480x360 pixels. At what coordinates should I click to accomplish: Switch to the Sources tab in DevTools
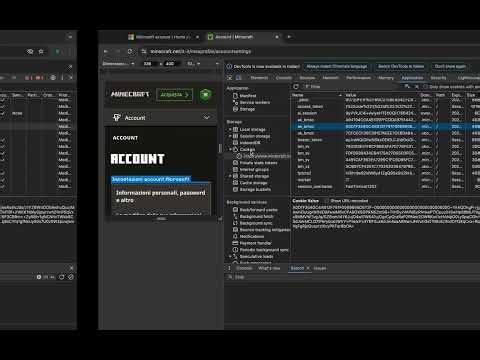(307, 78)
